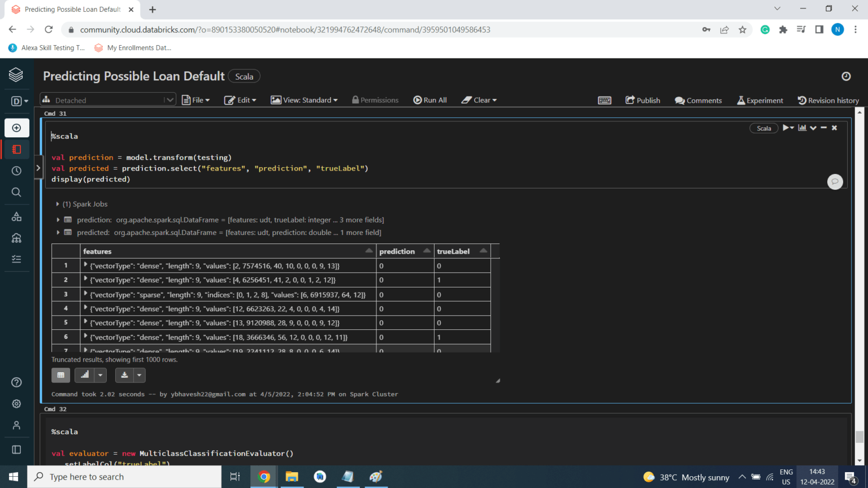The height and width of the screenshot is (488, 868).
Task: Open the Edit menu
Action: [x=240, y=100]
